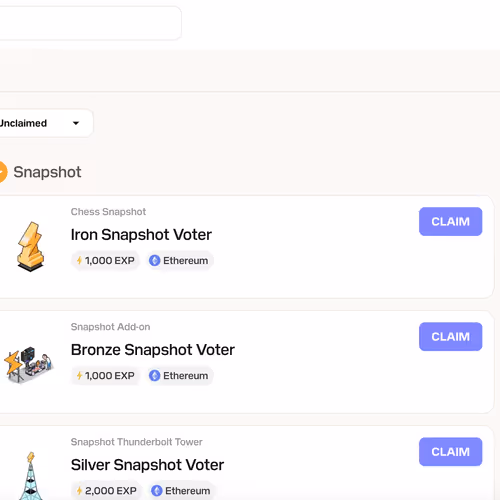Click Ethereum icon on Silver Snapshot Voter
Screen dimensions: 500x500
click(x=157, y=491)
